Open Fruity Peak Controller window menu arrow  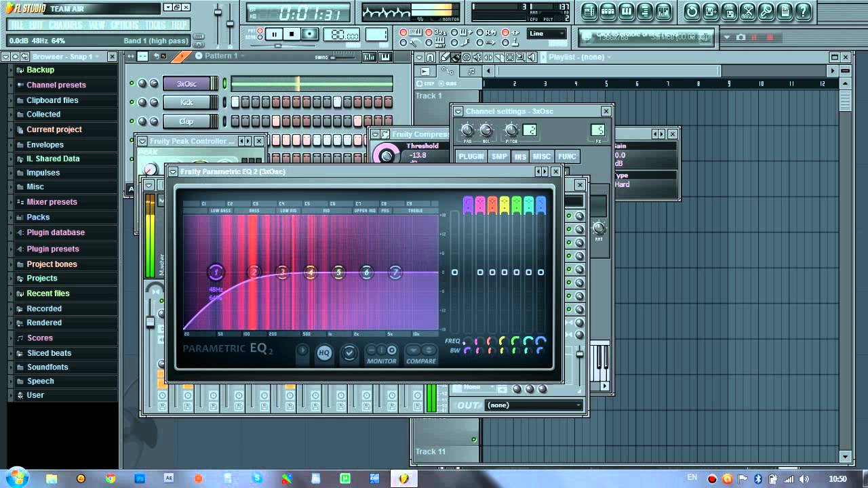pos(142,141)
